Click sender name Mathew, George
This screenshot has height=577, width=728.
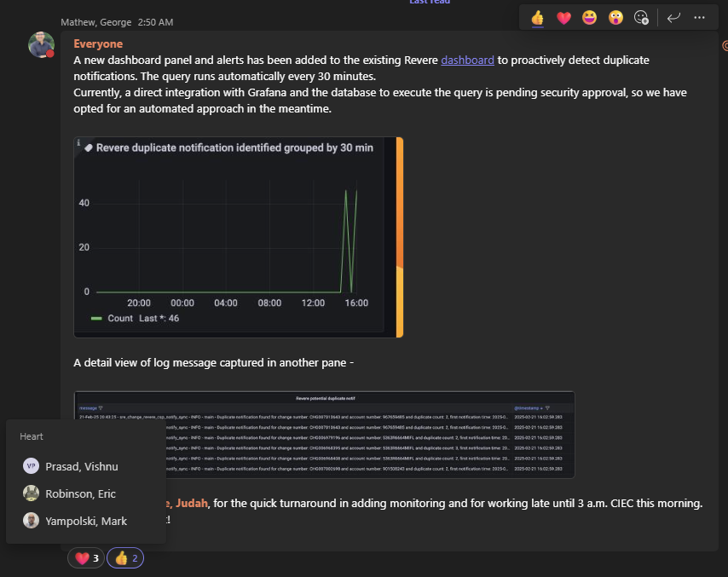point(96,22)
